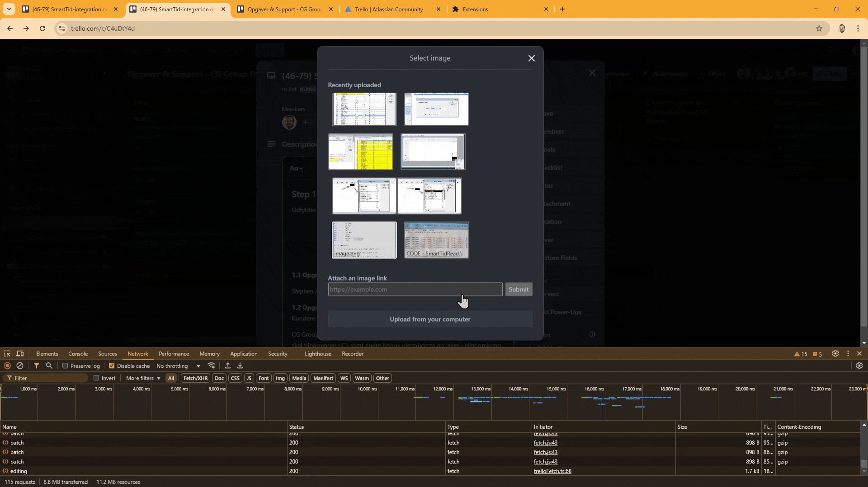This screenshot has width=868, height=487.
Task: Go forward in the browser
Action: (x=26, y=28)
